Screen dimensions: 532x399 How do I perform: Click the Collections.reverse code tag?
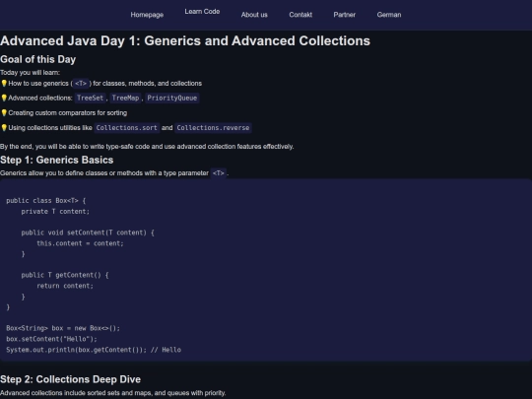[213, 128]
